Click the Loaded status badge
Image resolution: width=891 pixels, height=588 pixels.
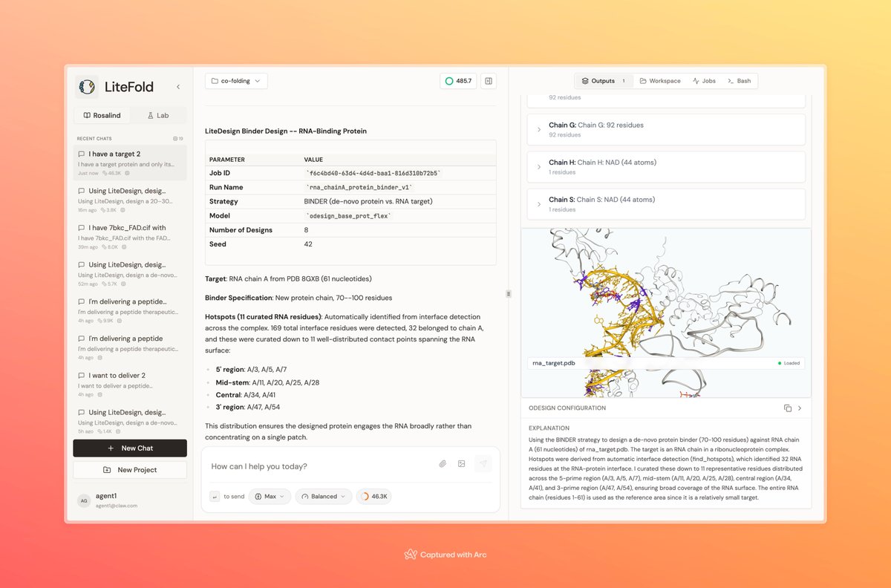[x=789, y=363]
